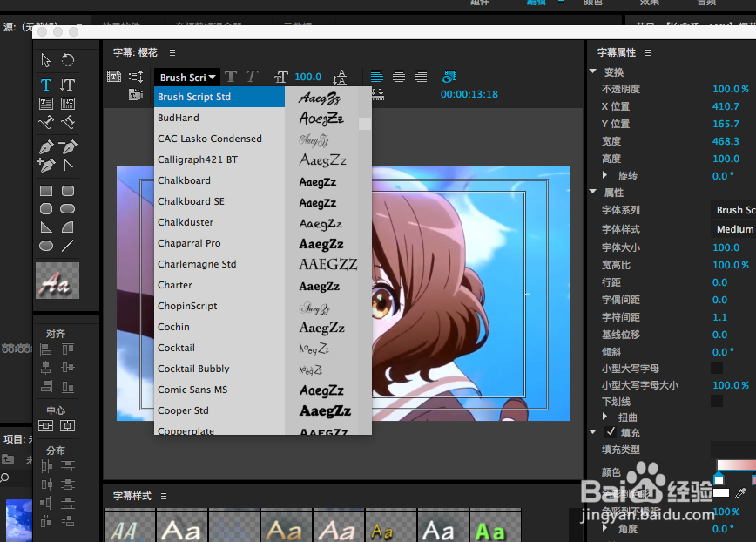Select the Area Type tool
Image resolution: width=756 pixels, height=542 pixels.
pos(46,104)
